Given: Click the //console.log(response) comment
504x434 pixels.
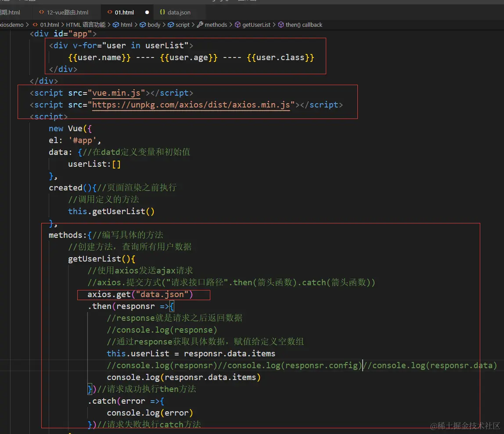Looking at the screenshot, I should [162, 330].
